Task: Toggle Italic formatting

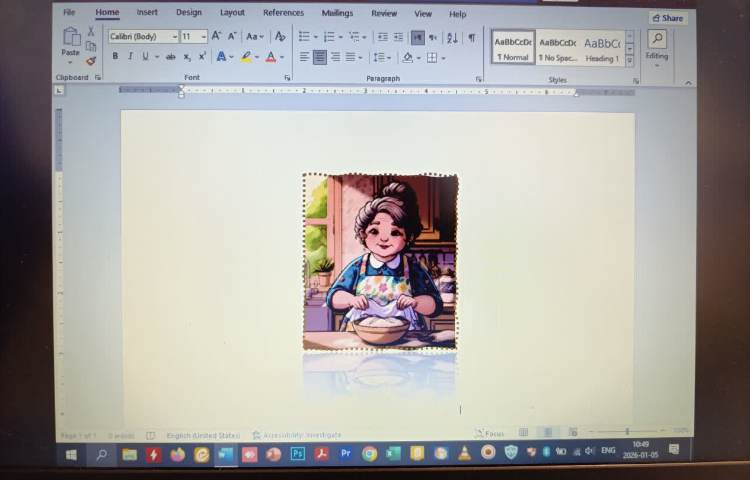Action: (130, 57)
